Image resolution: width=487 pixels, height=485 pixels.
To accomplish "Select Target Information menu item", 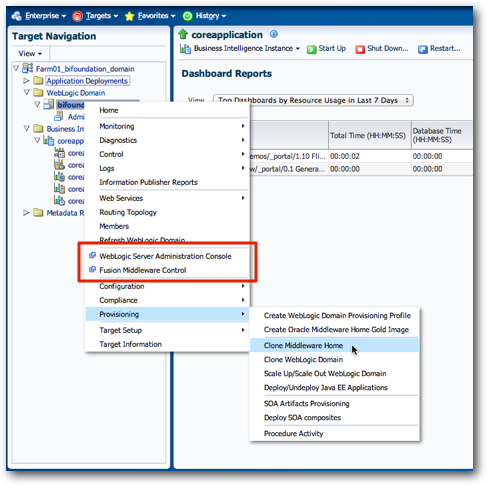I will point(167,344).
